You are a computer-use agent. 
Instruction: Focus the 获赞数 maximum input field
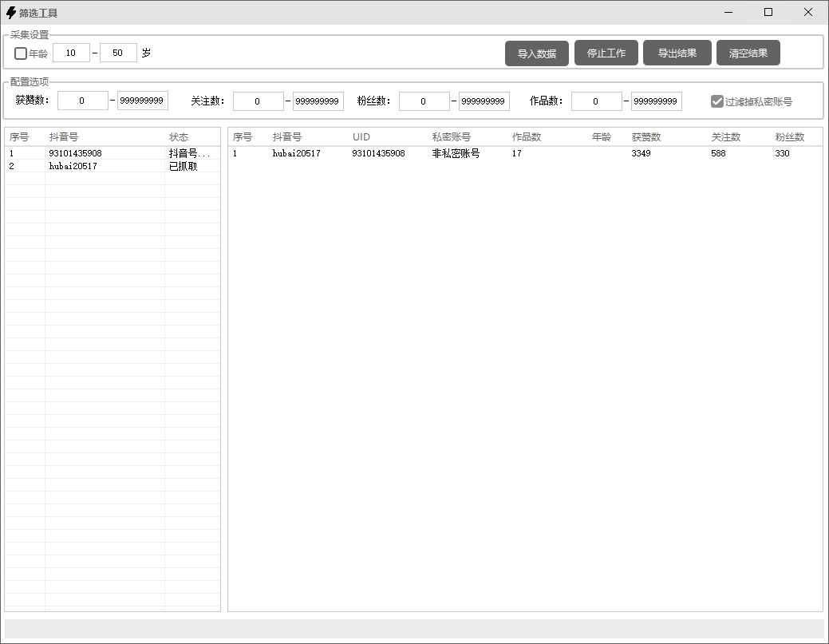[142, 101]
